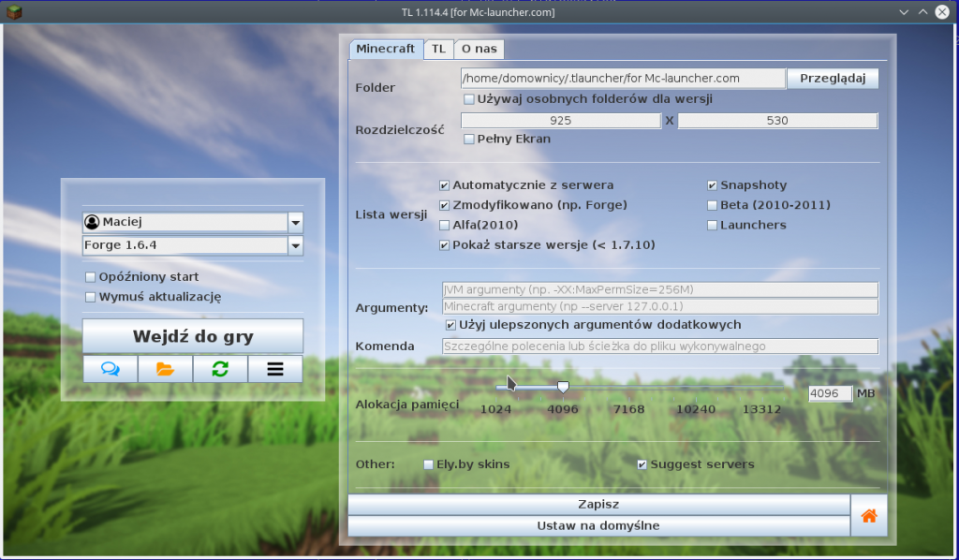Uncheck the 'Snapshoty' checkbox
959x560 pixels.
[x=712, y=185]
